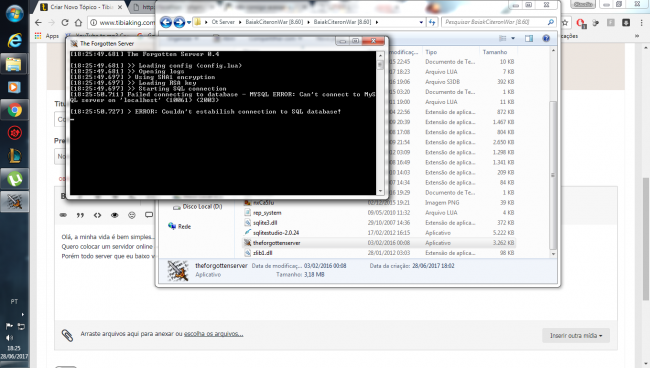Insert spoiler with eye icon
The width and height of the screenshot is (650, 368).
click(114, 215)
